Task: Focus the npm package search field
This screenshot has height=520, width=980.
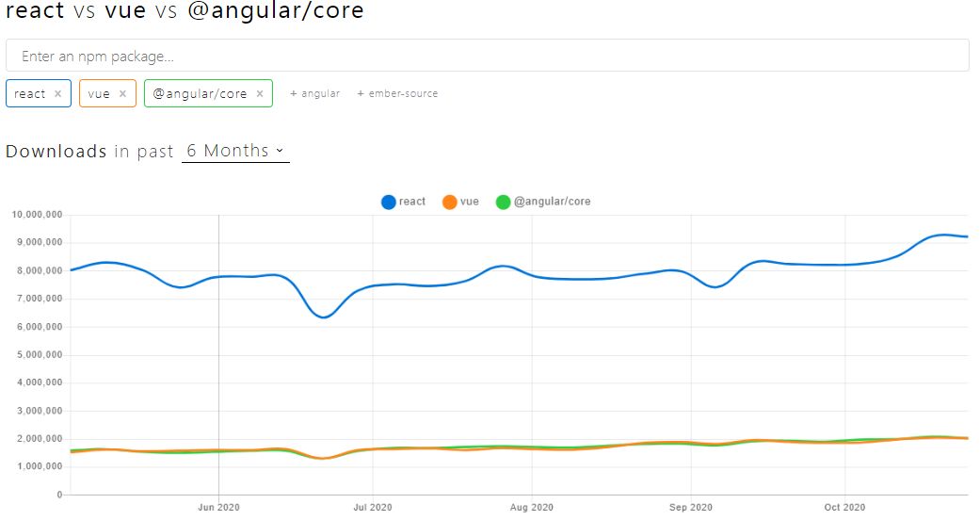Action: point(488,56)
